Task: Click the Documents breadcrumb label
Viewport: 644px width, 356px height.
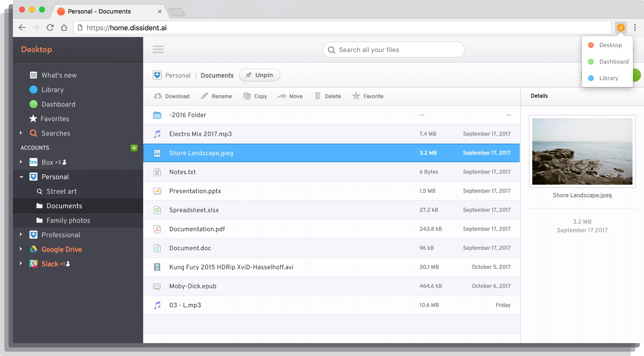Action: coord(217,75)
